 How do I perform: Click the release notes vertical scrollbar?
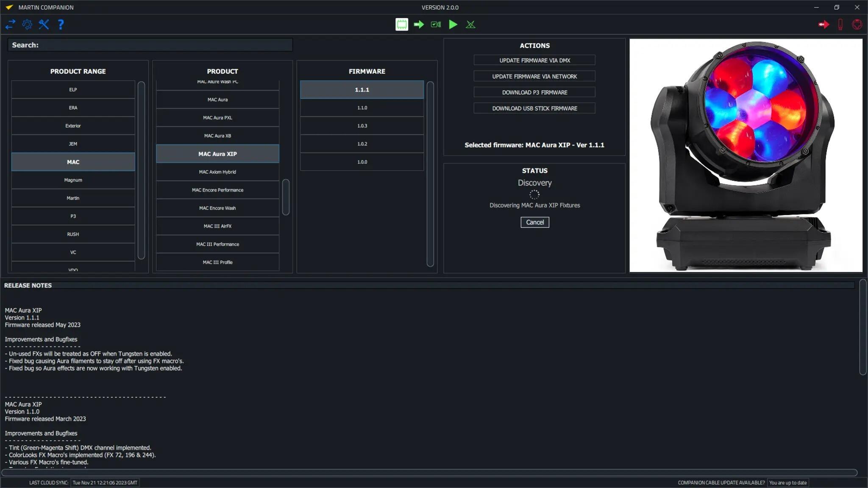(x=862, y=327)
